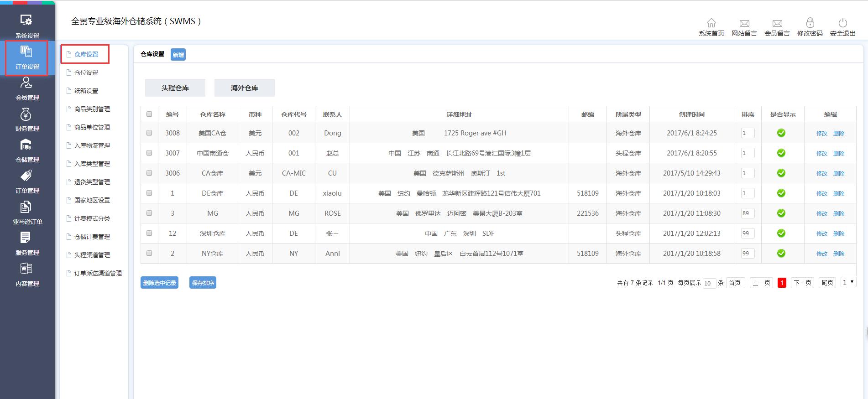Open 仓位设置 in submenu
This screenshot has height=399, width=868.
tap(86, 73)
